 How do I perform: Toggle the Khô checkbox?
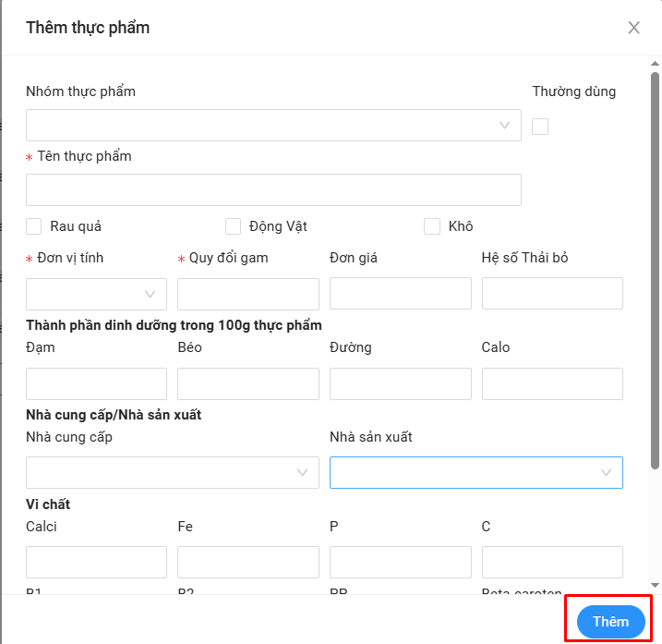(x=432, y=226)
